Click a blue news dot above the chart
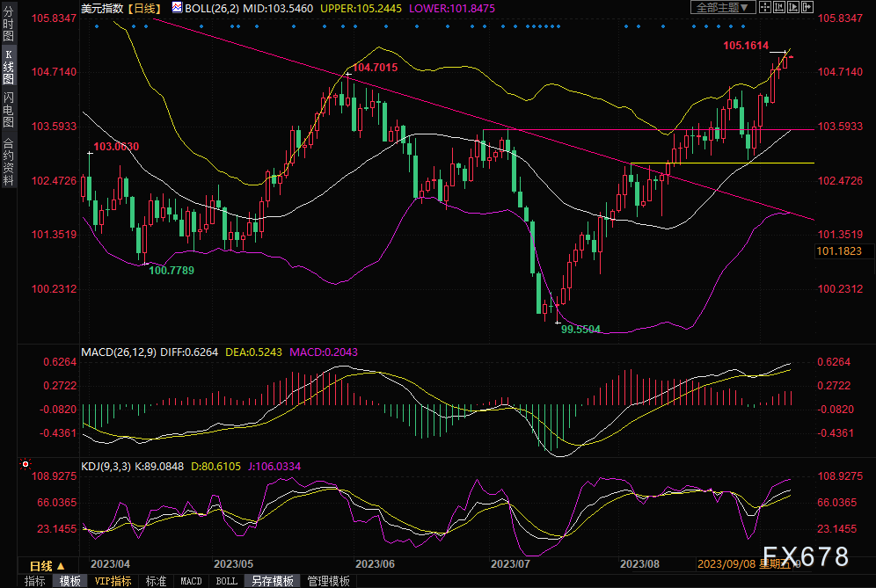 [x=96, y=25]
